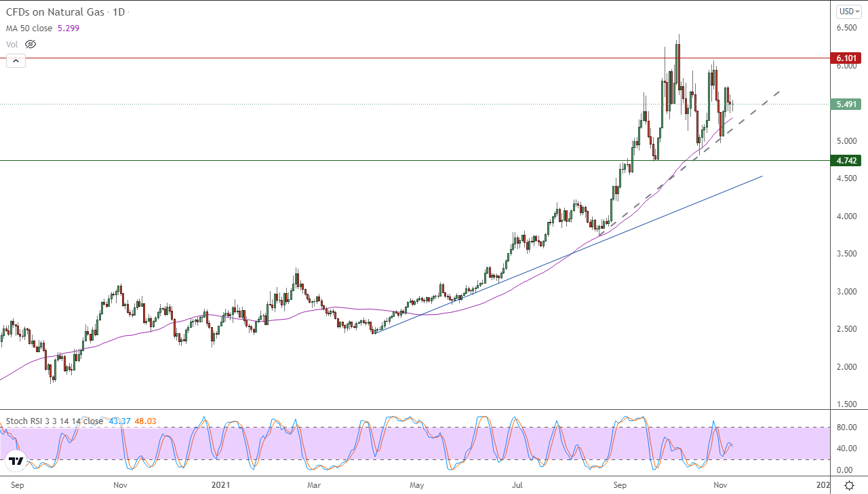The image size is (868, 494).
Task: Click the Jul label on the time axis
Action: (517, 485)
